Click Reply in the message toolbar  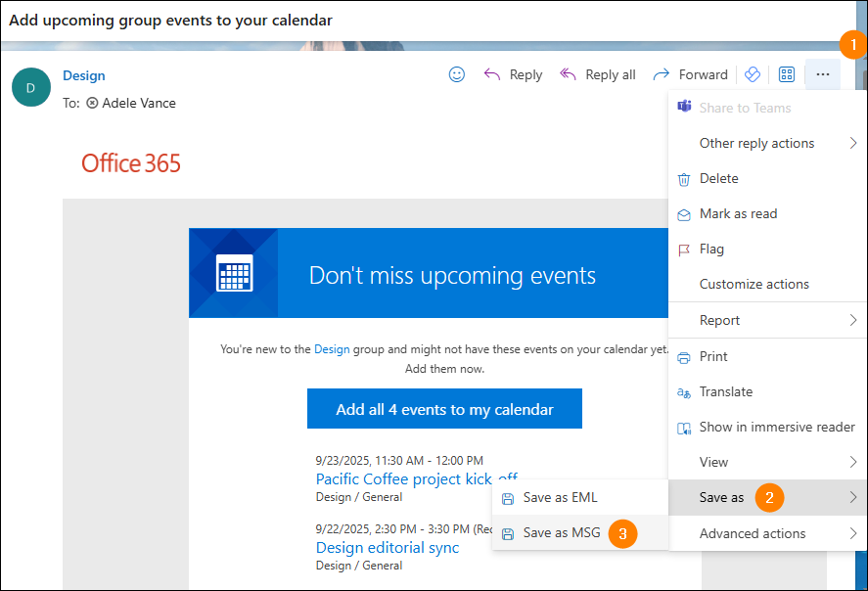pyautogui.click(x=513, y=74)
